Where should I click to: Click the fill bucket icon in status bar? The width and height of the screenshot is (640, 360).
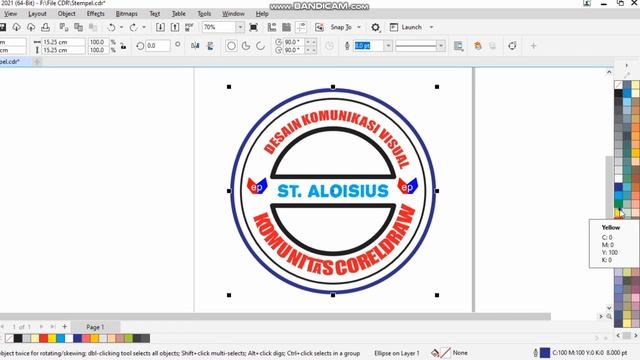[435, 353]
